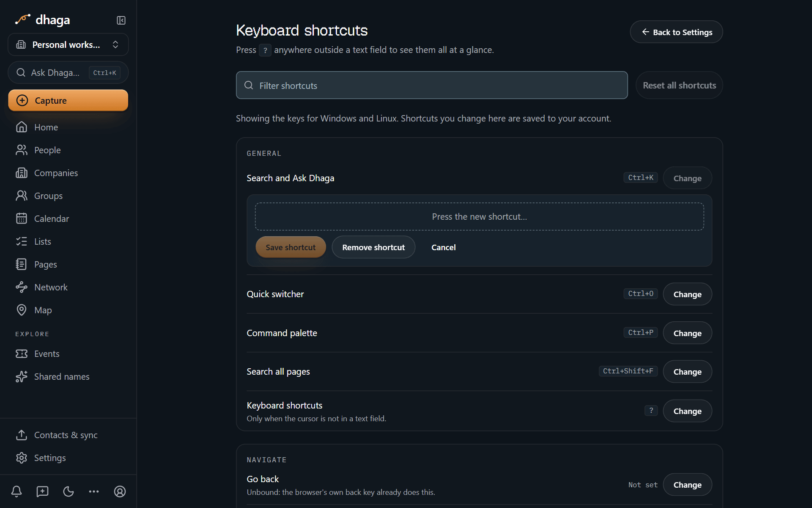Open the Calendar section
This screenshot has width=812, height=508.
click(68, 218)
